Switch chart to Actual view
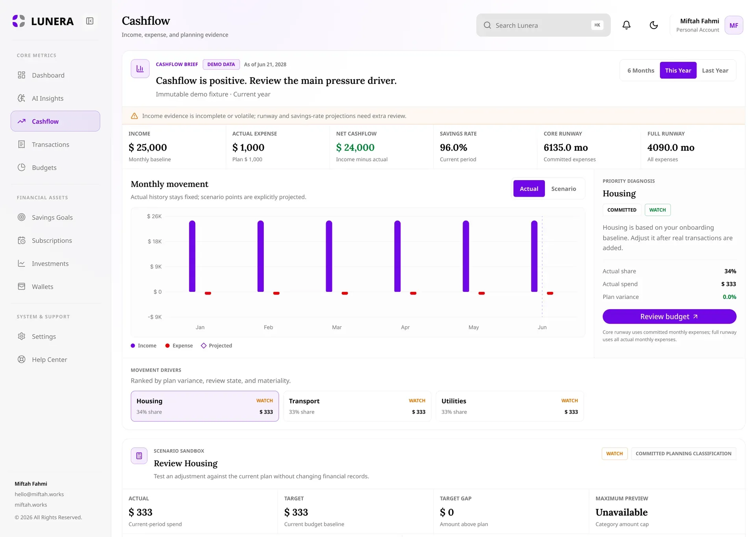Screen dimensions: 756x537 click(x=529, y=189)
